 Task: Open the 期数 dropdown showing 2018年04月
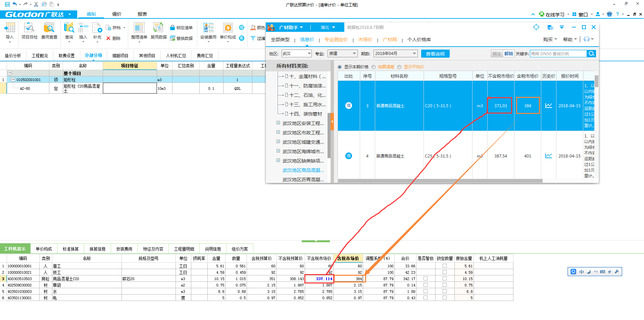(395, 54)
